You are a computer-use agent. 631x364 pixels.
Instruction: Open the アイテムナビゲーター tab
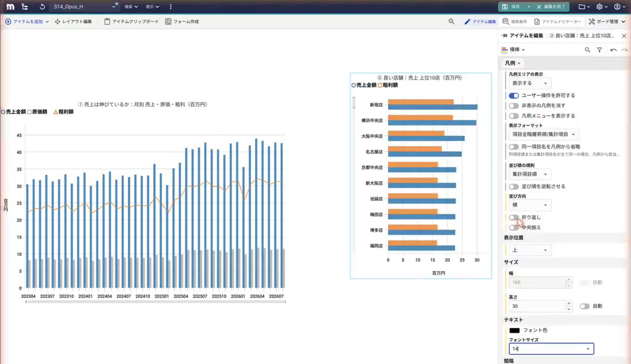click(x=558, y=22)
